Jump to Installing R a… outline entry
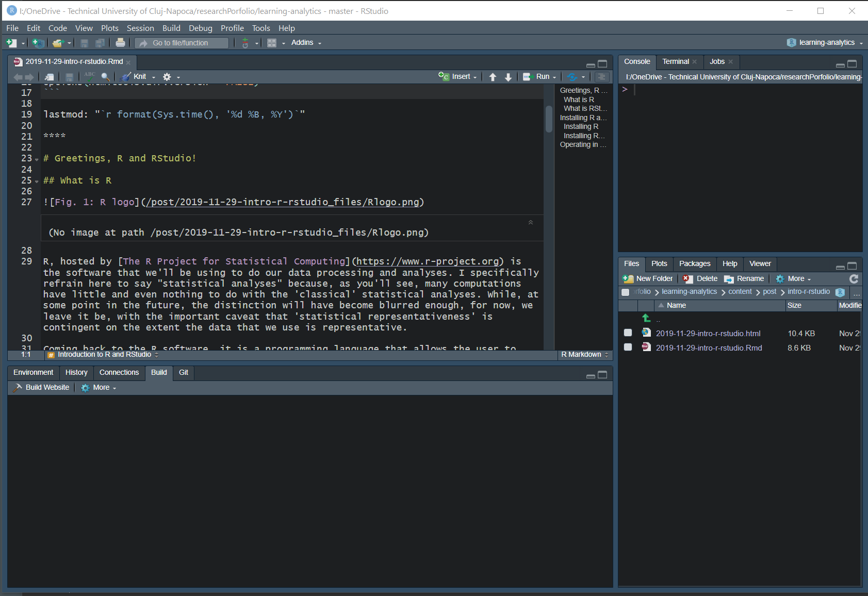The width and height of the screenshot is (868, 596). (583, 118)
